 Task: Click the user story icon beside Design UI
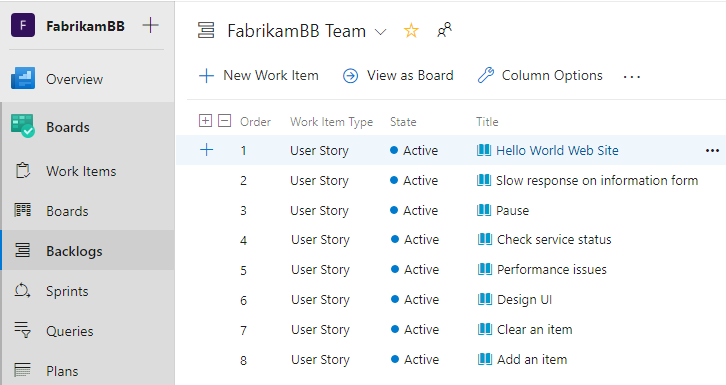[x=485, y=299]
